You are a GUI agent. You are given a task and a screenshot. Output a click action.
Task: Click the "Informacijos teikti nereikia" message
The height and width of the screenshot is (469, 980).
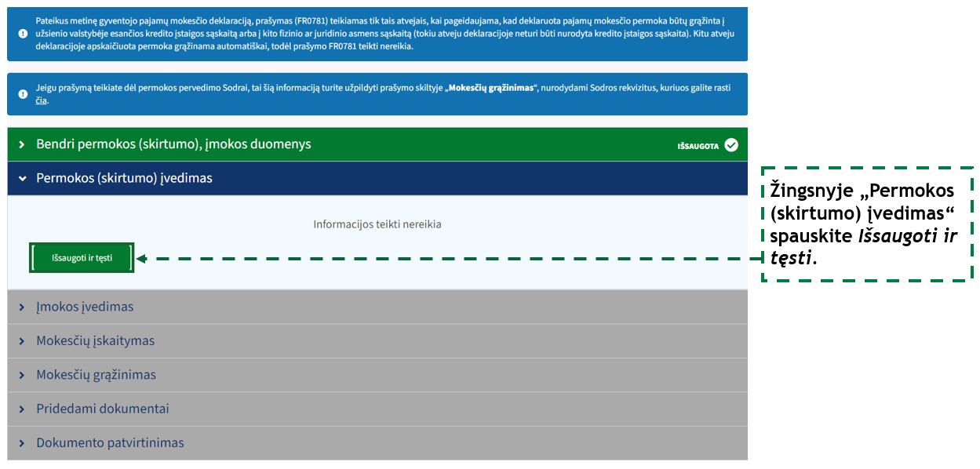tap(377, 224)
